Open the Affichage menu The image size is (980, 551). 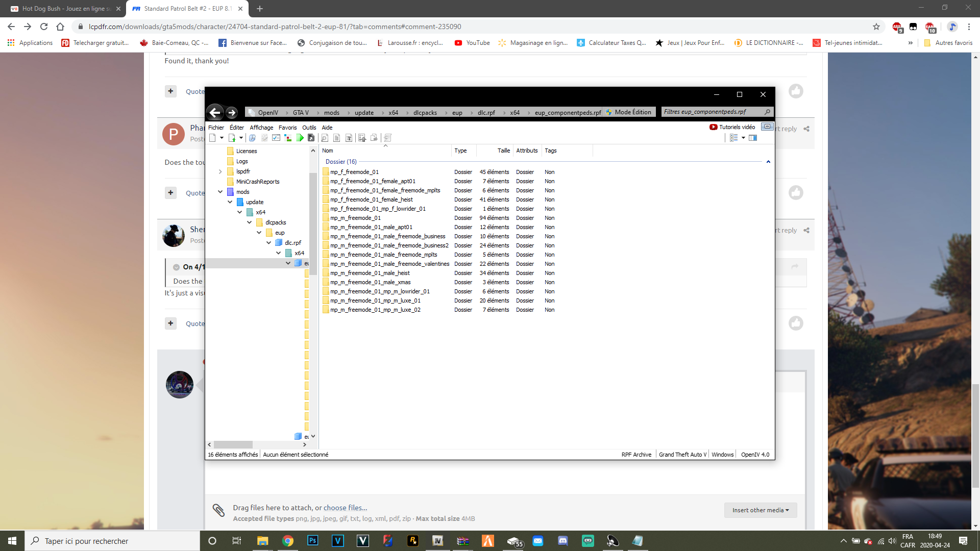[x=261, y=128]
